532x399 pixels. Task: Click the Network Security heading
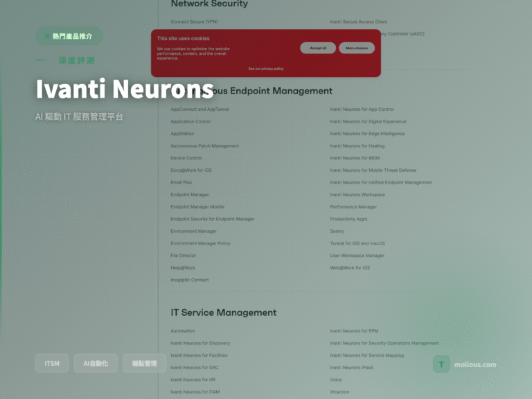point(209,4)
